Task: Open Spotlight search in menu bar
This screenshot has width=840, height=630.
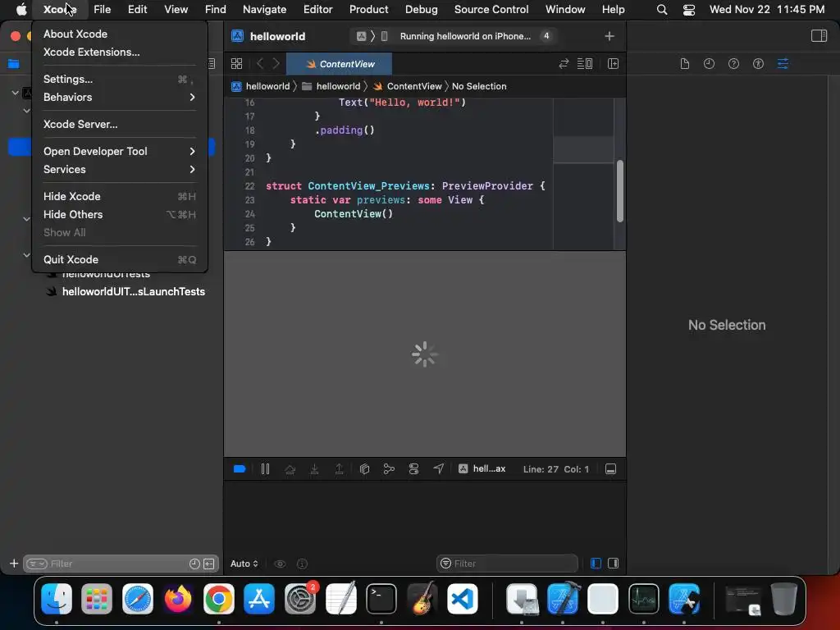Action: (x=662, y=9)
